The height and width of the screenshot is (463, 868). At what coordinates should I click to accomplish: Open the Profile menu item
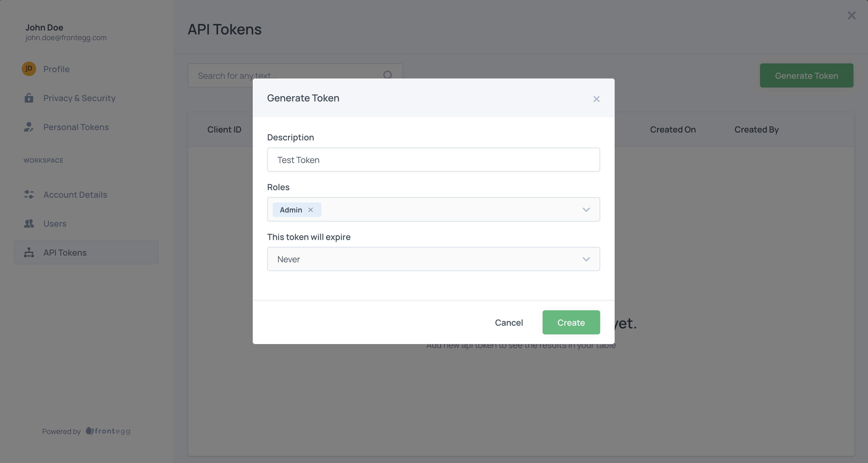[x=56, y=69]
